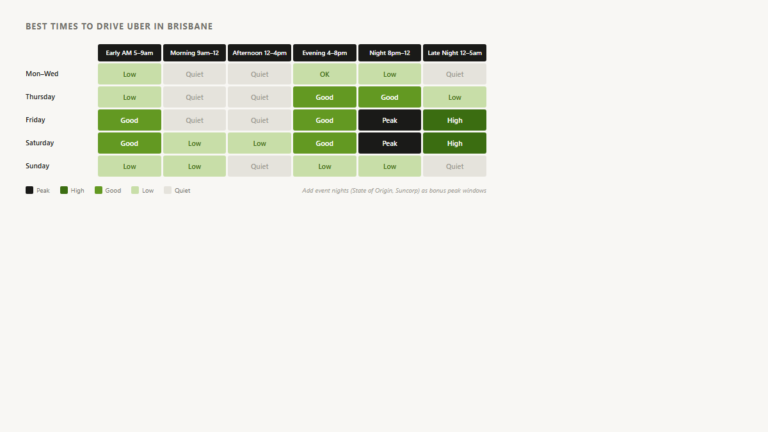Click the Best Times to Drive Uber title
768x432 pixels.
pyautogui.click(x=119, y=26)
